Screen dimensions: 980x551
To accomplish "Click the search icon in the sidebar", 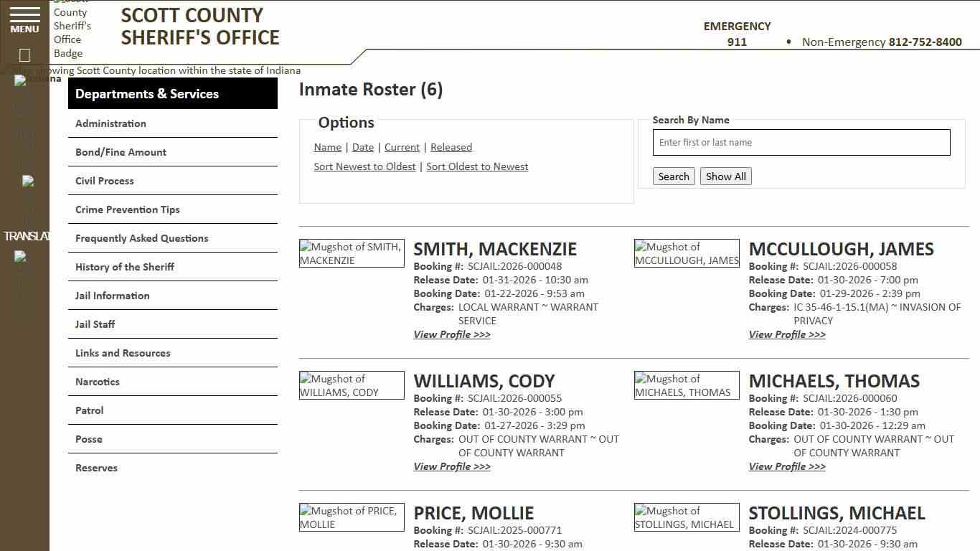I will (x=24, y=55).
